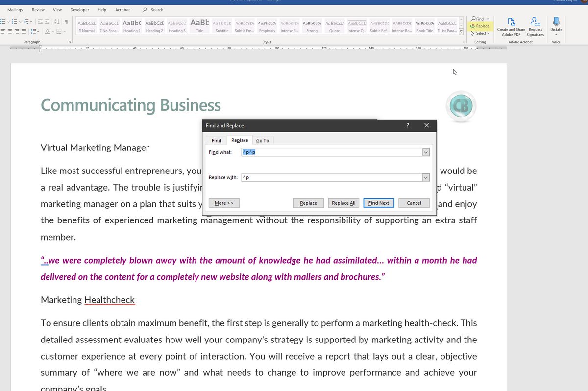Open the bullets dropdown arrow
Viewport: 588px width, 391px height.
(8, 22)
